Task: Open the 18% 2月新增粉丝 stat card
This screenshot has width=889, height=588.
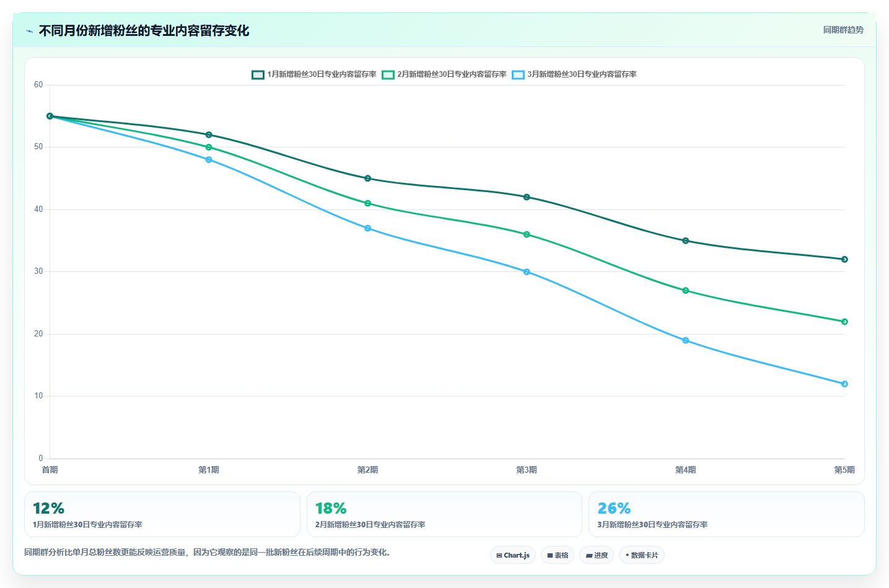Action: [444, 514]
